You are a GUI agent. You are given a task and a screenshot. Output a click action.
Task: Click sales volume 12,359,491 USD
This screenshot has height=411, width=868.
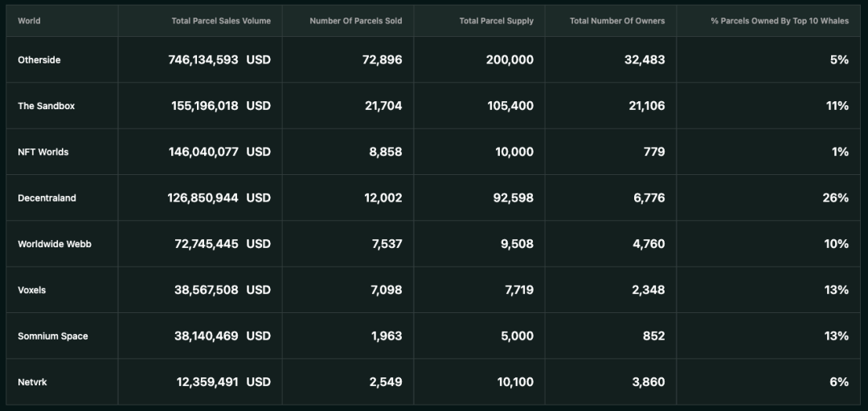click(x=223, y=381)
